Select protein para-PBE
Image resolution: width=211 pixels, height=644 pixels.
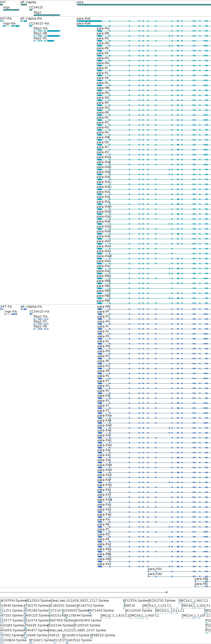[201, 579]
